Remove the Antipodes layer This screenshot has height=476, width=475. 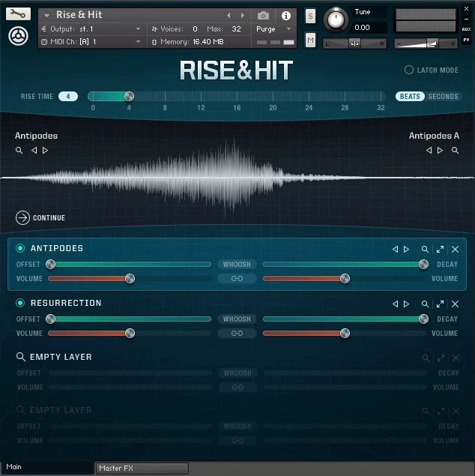(455, 249)
